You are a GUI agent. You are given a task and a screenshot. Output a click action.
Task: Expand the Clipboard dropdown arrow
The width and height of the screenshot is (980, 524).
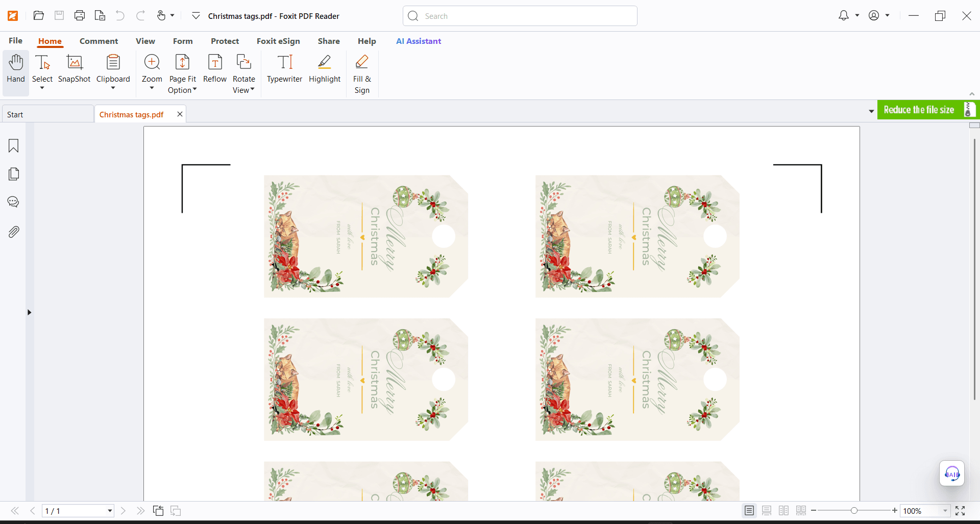113,88
